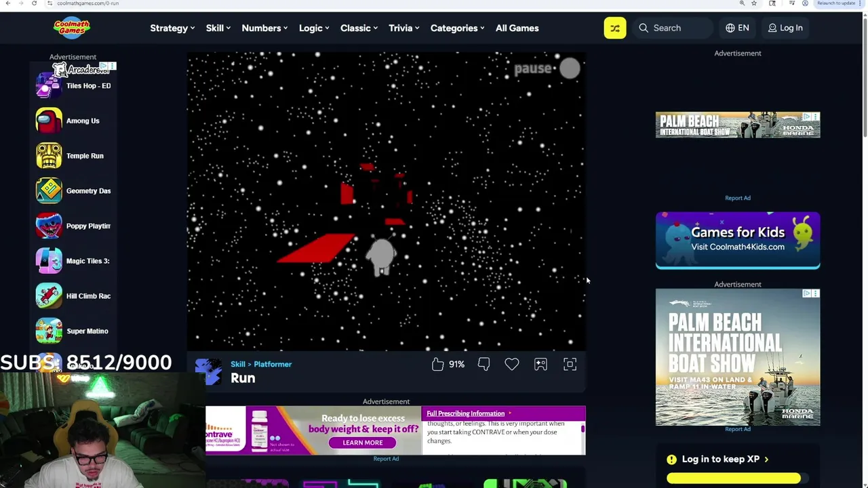This screenshot has height=488, width=868.
Task: Go to All Games
Action: [517, 28]
